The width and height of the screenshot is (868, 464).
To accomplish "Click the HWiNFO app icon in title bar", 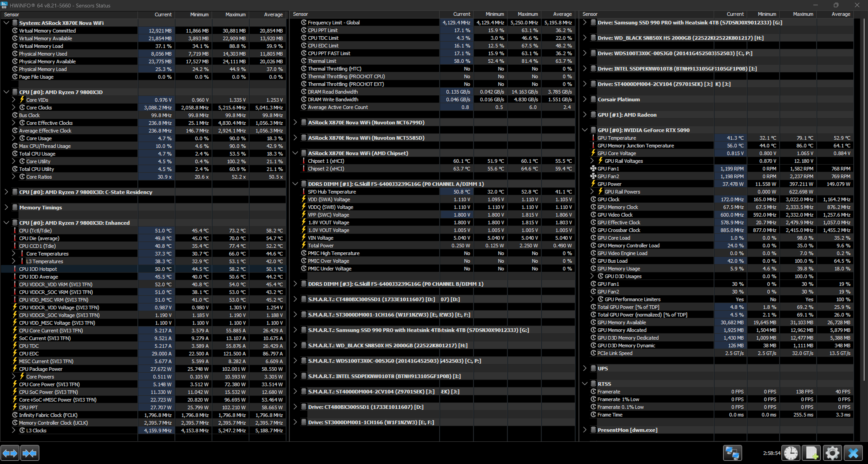I will coord(4,5).
